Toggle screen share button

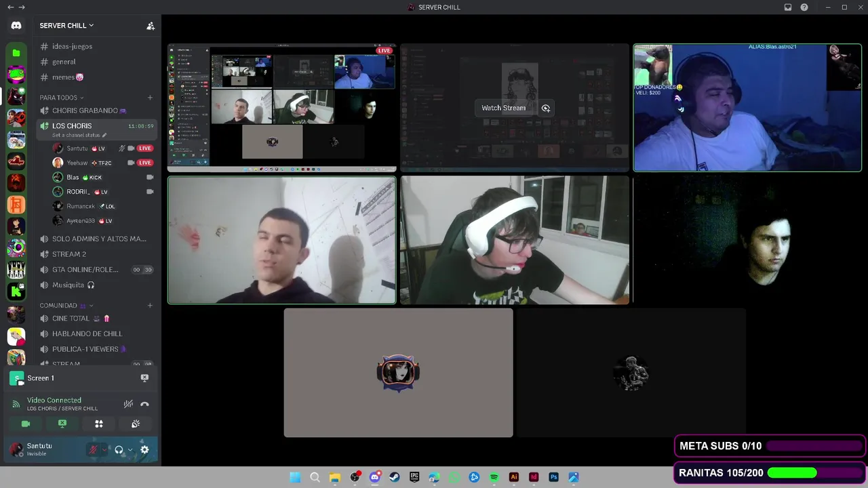click(x=62, y=424)
